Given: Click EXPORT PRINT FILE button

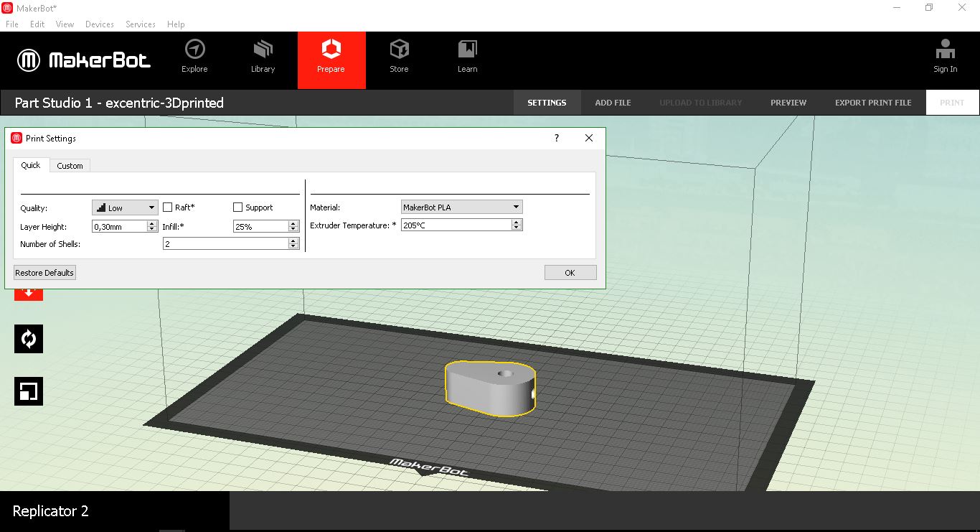Looking at the screenshot, I should click(x=873, y=103).
